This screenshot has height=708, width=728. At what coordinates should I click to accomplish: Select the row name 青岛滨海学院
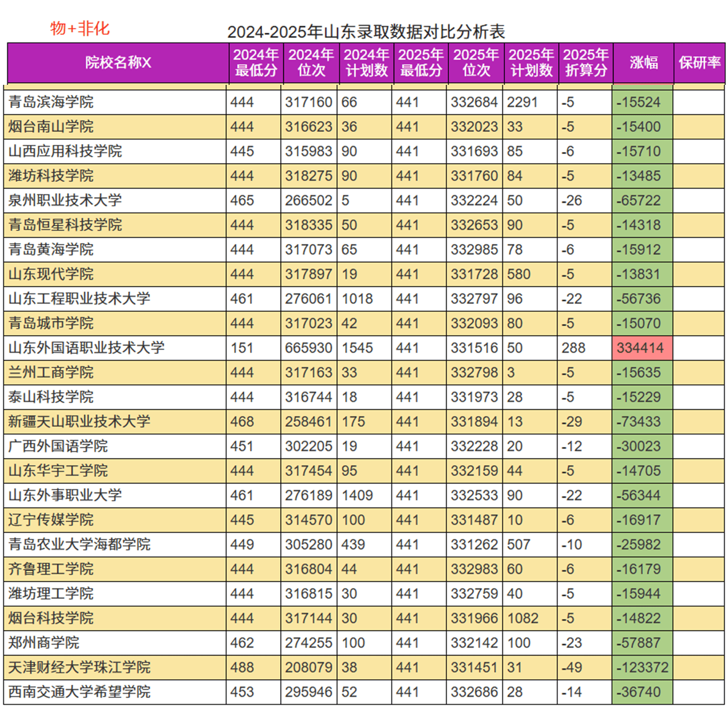click(x=51, y=102)
